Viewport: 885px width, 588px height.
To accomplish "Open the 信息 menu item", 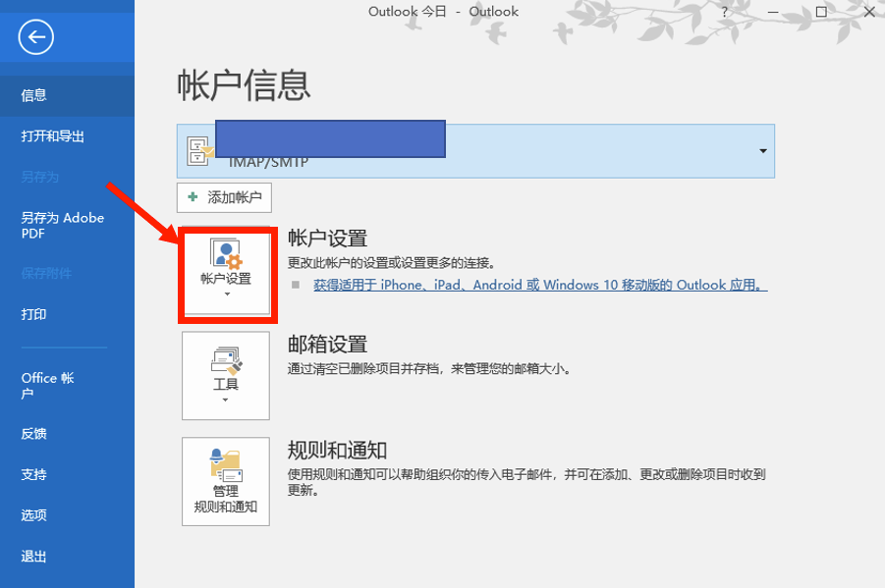I will click(x=67, y=95).
